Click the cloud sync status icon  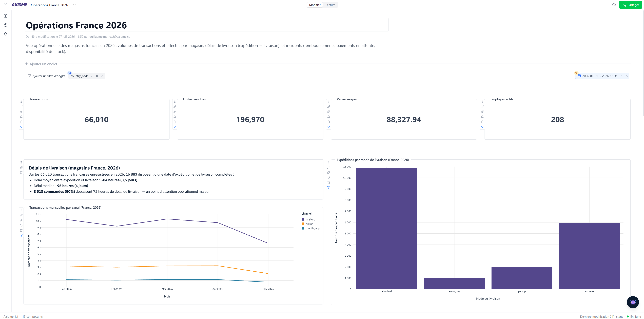614,5
